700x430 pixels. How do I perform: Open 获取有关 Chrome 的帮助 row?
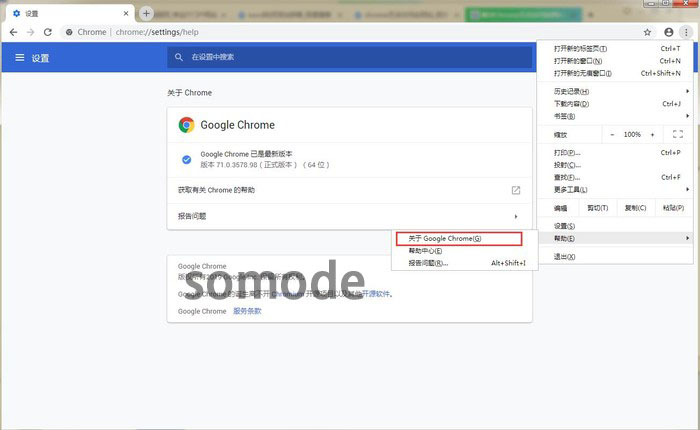pyautogui.click(x=350, y=190)
